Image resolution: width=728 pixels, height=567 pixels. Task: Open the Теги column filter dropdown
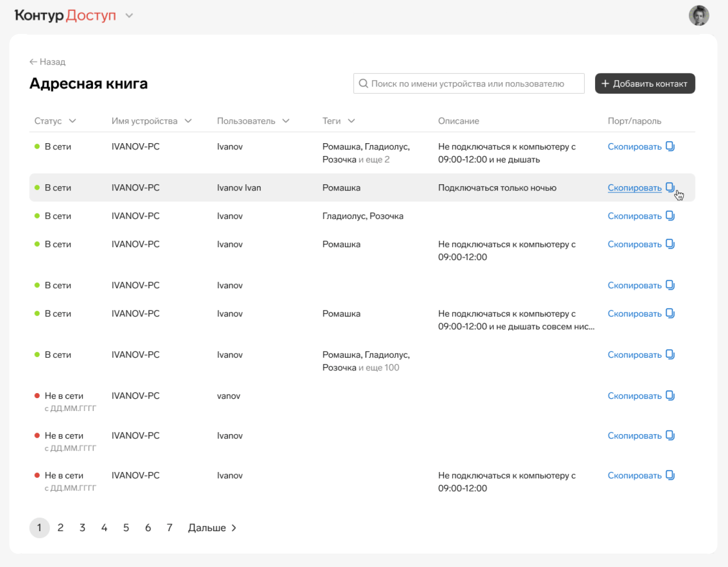[x=351, y=121]
